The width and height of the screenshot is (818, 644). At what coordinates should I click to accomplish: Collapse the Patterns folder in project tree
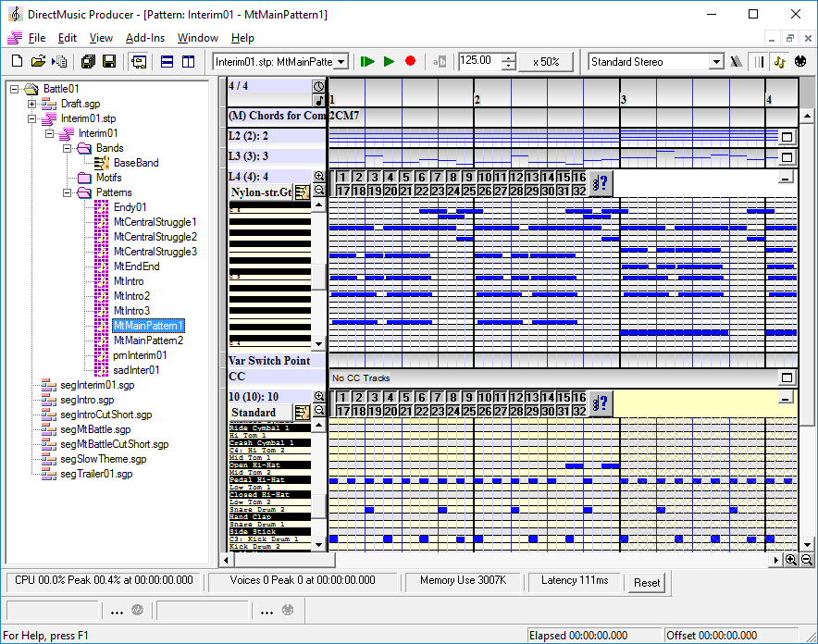[x=68, y=192]
